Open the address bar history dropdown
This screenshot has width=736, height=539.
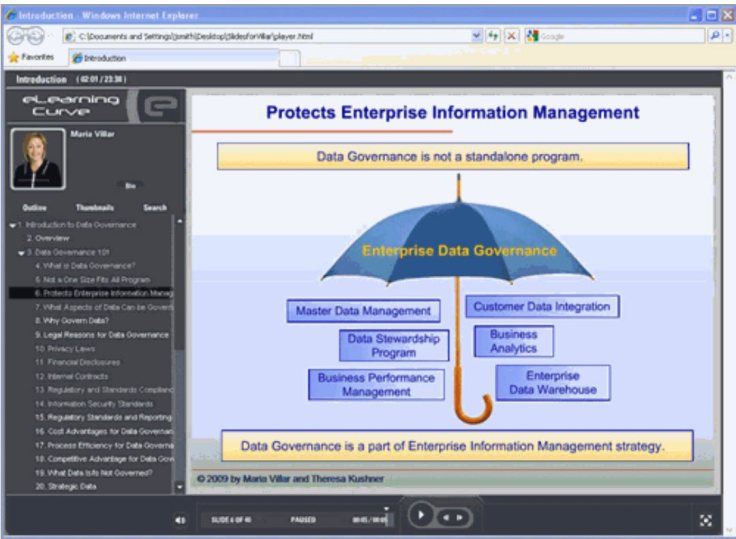[476, 36]
